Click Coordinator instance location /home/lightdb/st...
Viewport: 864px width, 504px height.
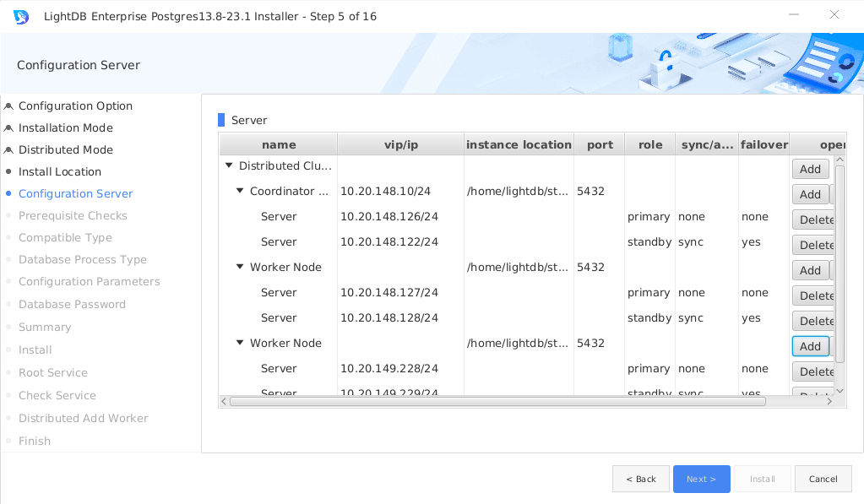click(518, 191)
